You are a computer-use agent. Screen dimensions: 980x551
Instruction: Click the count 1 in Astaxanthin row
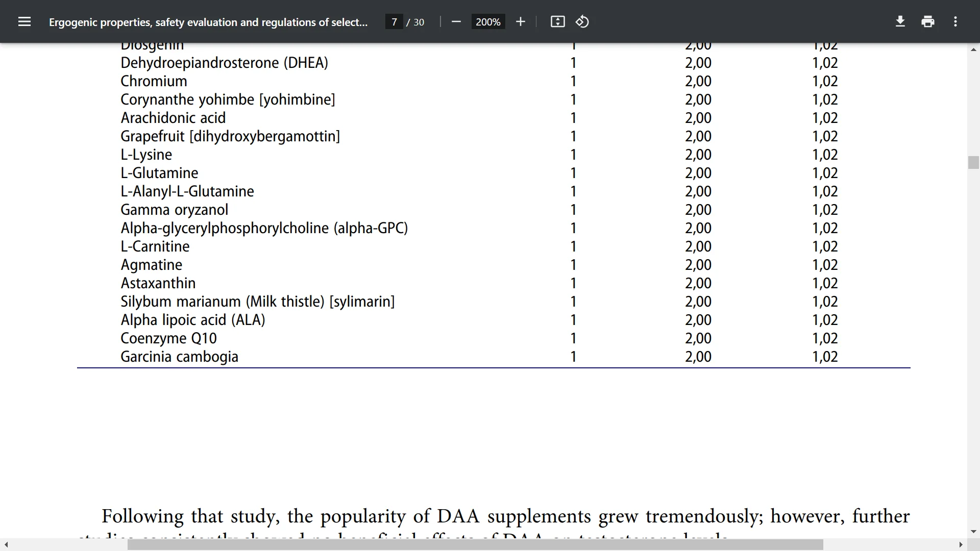coord(573,283)
